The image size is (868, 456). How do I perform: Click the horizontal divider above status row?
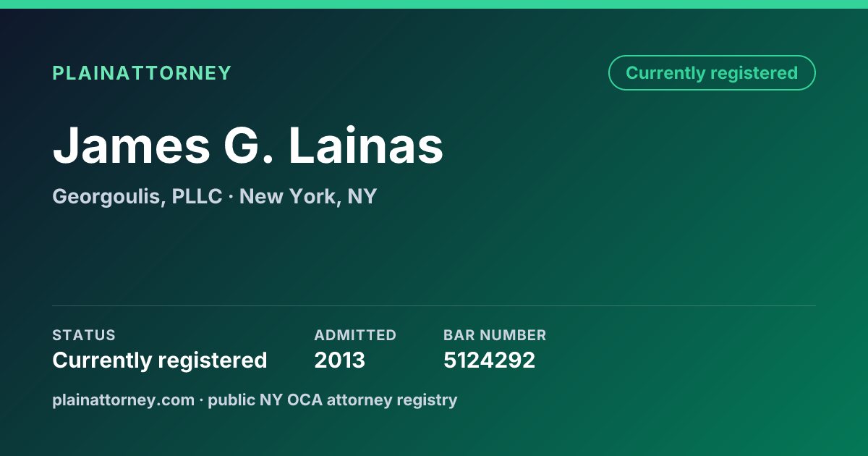pyautogui.click(x=434, y=305)
